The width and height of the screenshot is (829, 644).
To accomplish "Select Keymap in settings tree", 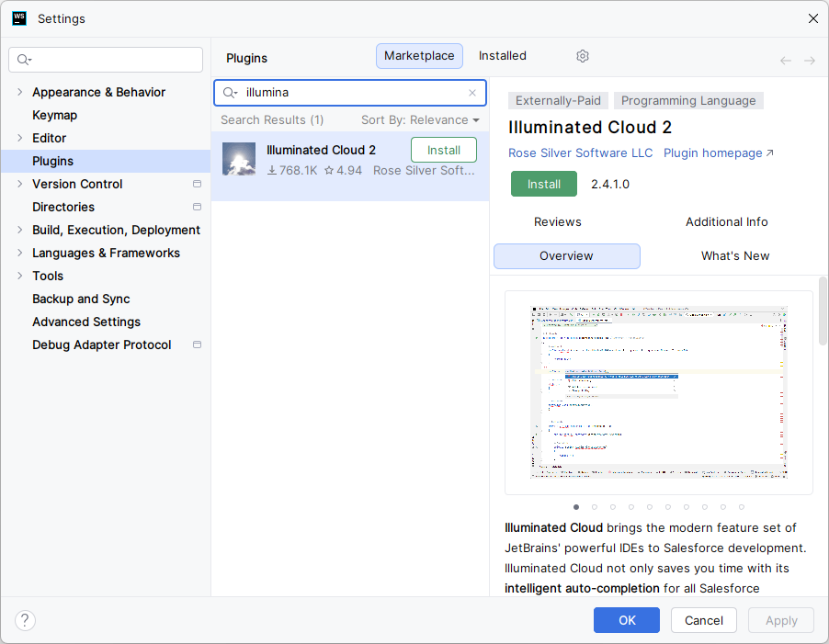I will [105, 115].
